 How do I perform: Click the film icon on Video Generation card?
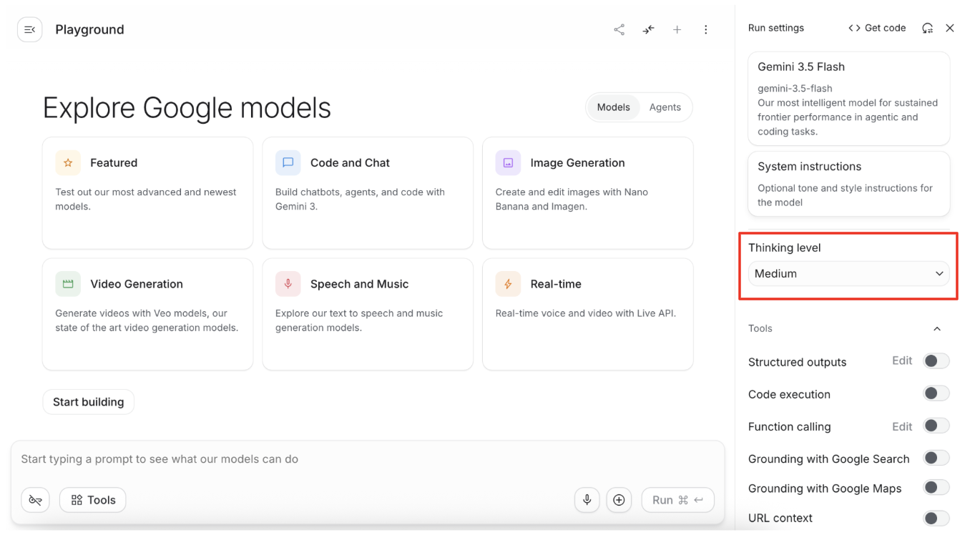[68, 284]
